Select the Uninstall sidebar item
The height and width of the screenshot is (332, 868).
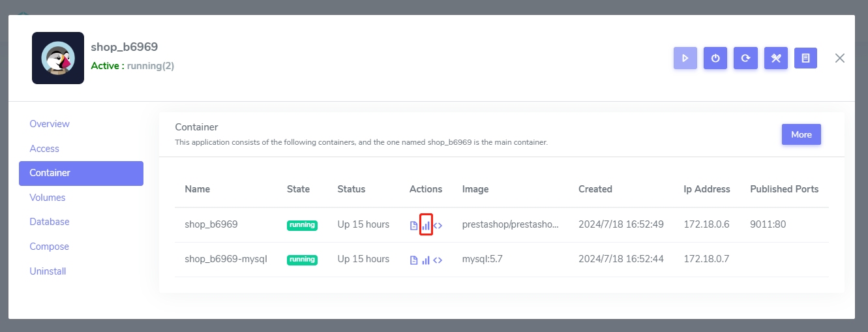point(48,271)
